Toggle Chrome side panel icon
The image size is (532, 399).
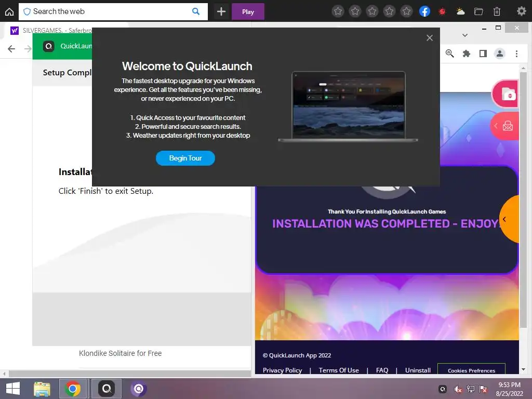click(483, 54)
